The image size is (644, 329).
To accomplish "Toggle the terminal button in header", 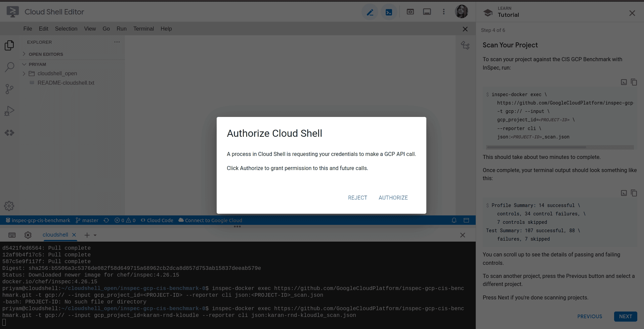I will pos(389,12).
